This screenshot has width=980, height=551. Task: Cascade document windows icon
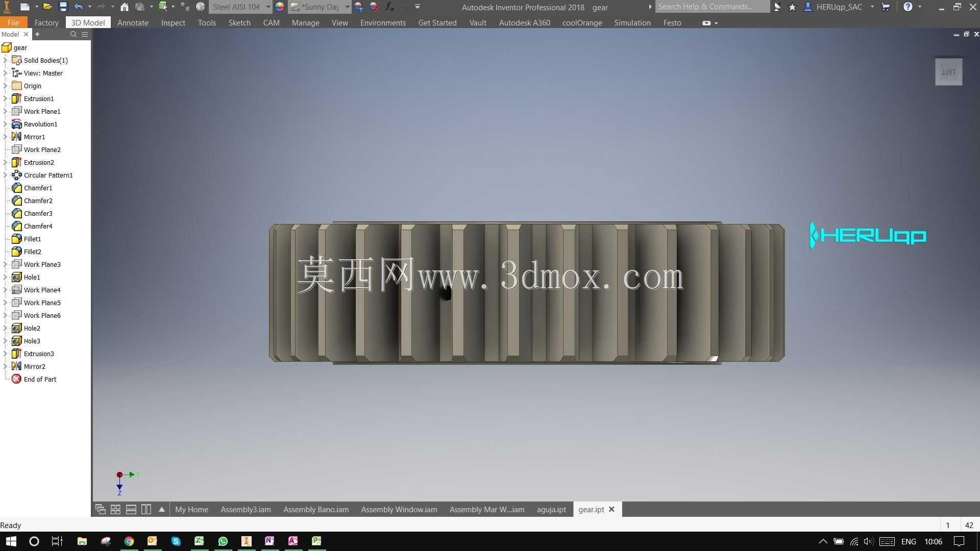pyautogui.click(x=101, y=509)
